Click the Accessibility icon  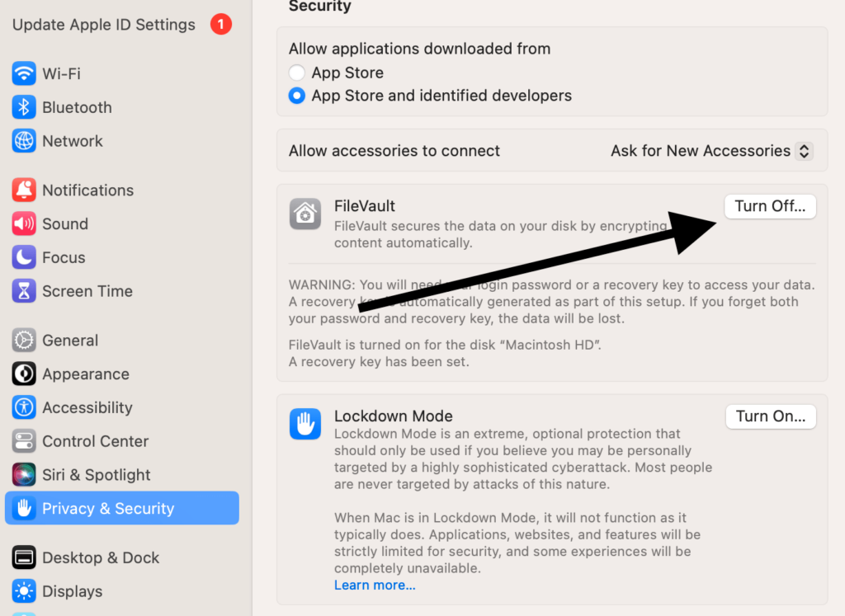click(24, 407)
